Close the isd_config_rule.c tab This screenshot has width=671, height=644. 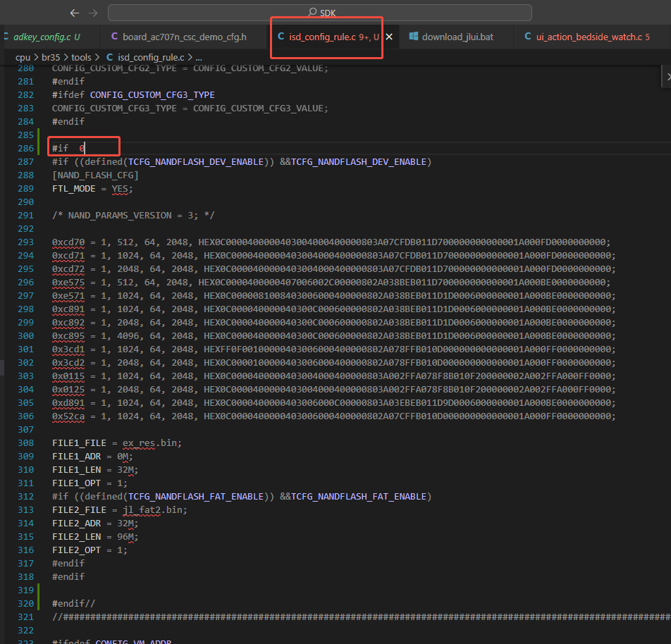389,37
